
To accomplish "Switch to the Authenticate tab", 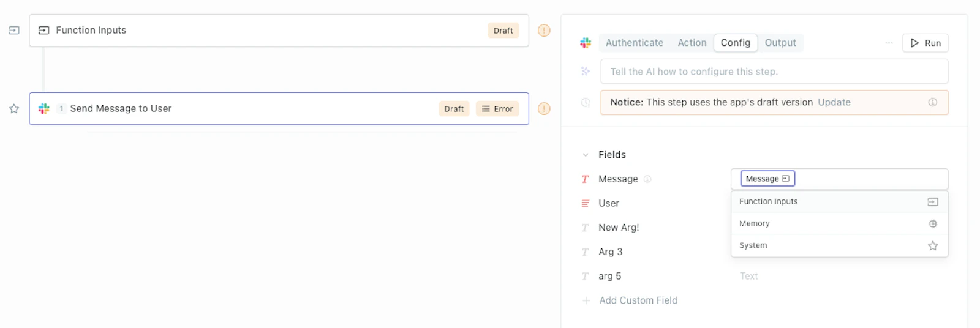I will [x=635, y=43].
